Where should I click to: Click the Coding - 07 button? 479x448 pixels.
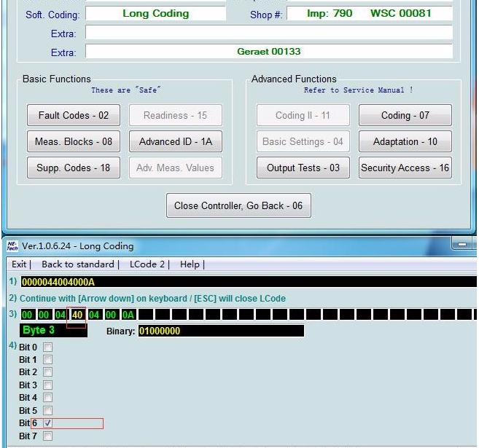(405, 115)
